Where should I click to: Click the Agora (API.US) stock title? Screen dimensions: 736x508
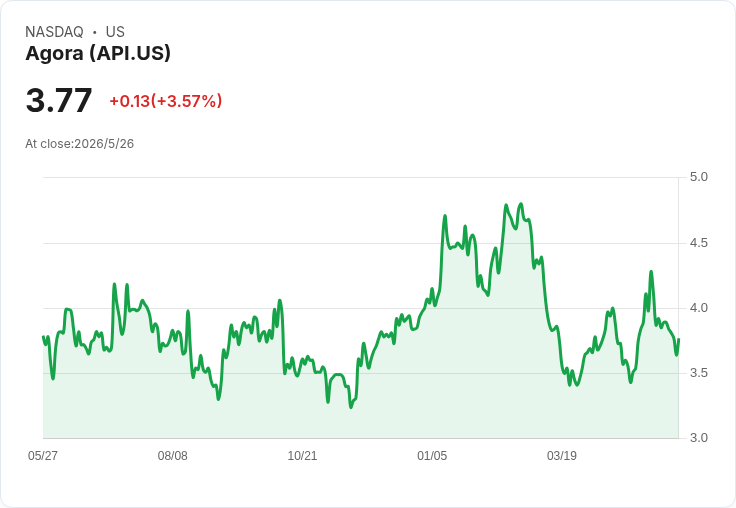[x=98, y=54]
